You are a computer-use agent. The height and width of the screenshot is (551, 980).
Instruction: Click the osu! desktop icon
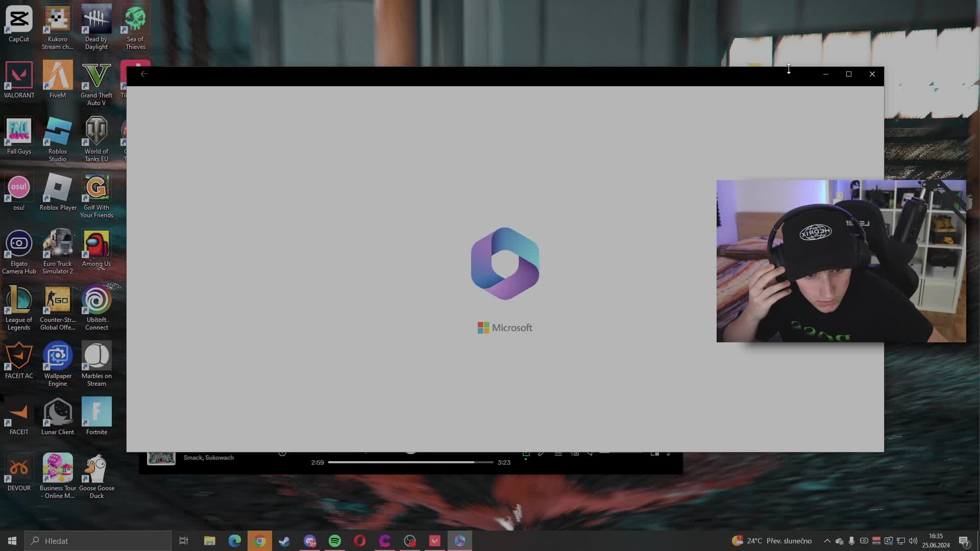(19, 192)
